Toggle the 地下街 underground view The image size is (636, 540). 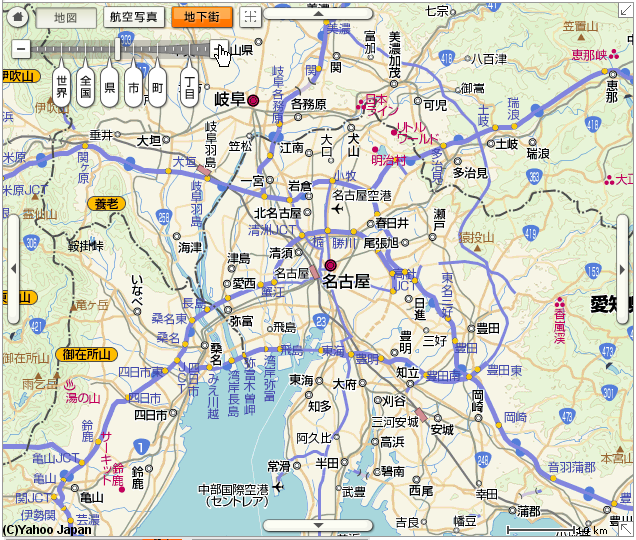[202, 17]
